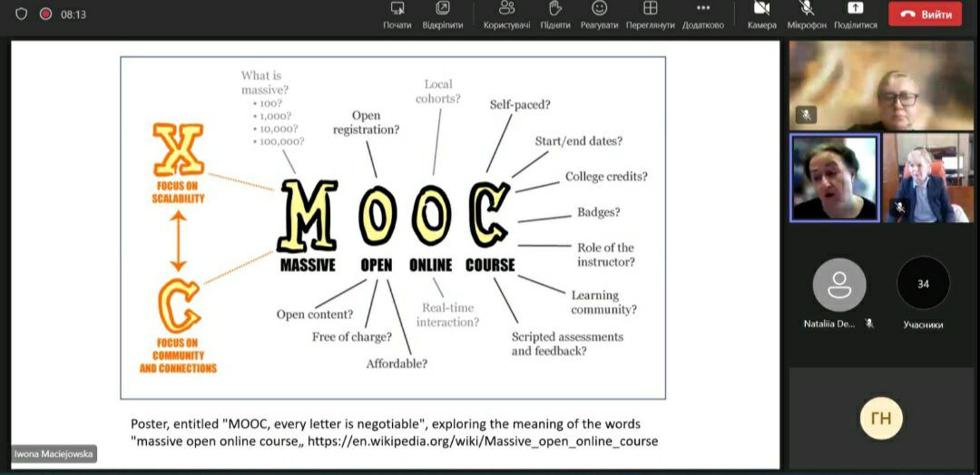Click 'Badges?' text on poster

pyautogui.click(x=599, y=212)
